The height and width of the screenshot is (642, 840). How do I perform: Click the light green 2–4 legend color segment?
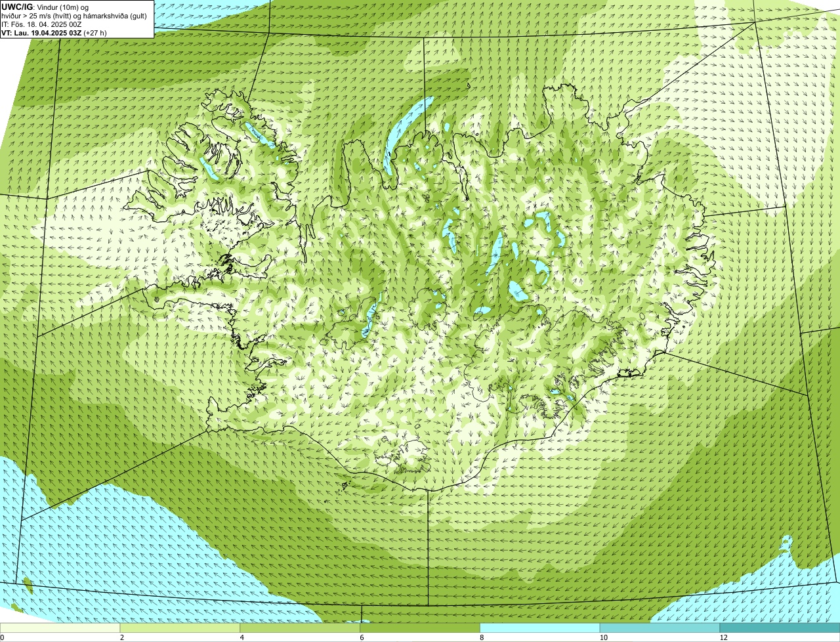[180, 628]
